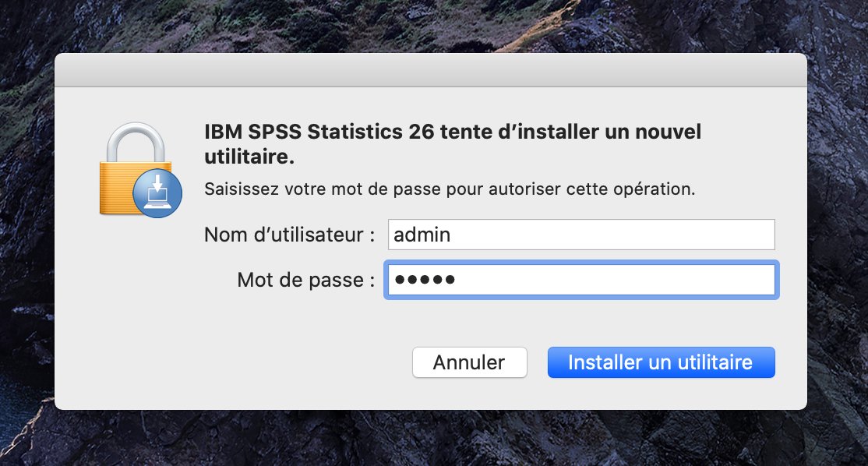Click the blank dialog area left of Annuler
Screen dimensions: 868x466
[x=234, y=362]
